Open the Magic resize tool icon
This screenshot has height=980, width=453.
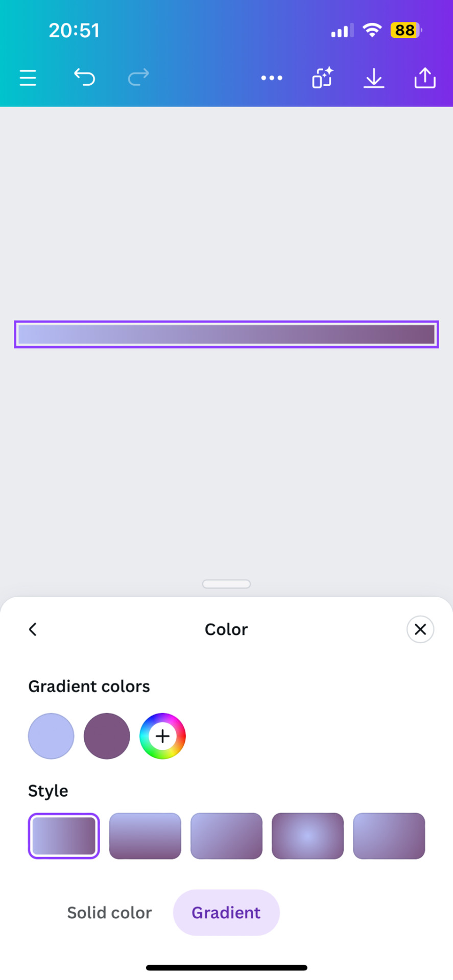[323, 78]
